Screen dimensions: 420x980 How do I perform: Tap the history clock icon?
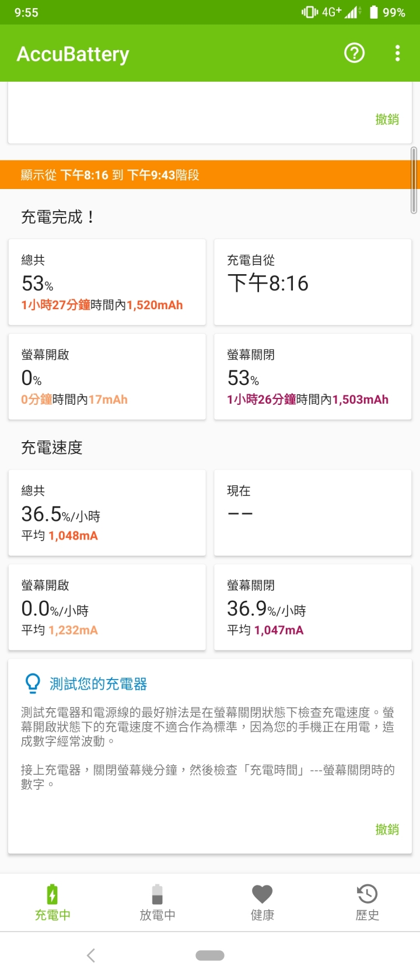point(367,894)
